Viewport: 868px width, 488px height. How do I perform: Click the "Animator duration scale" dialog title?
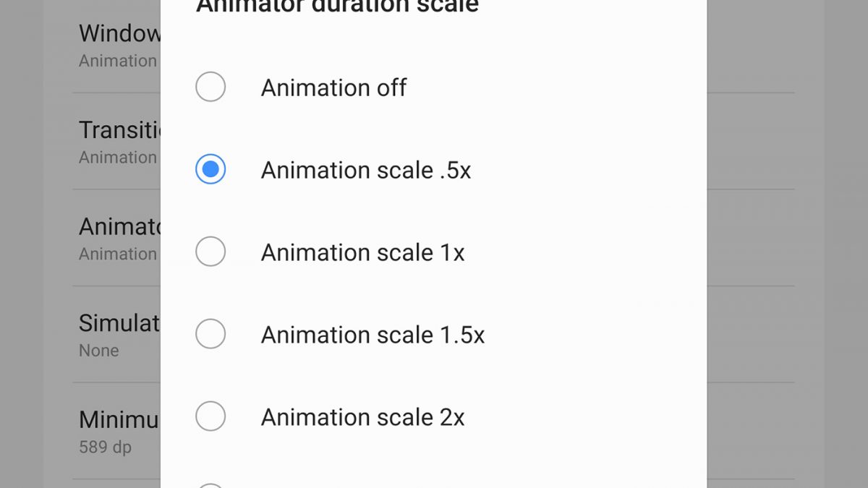[x=337, y=7]
